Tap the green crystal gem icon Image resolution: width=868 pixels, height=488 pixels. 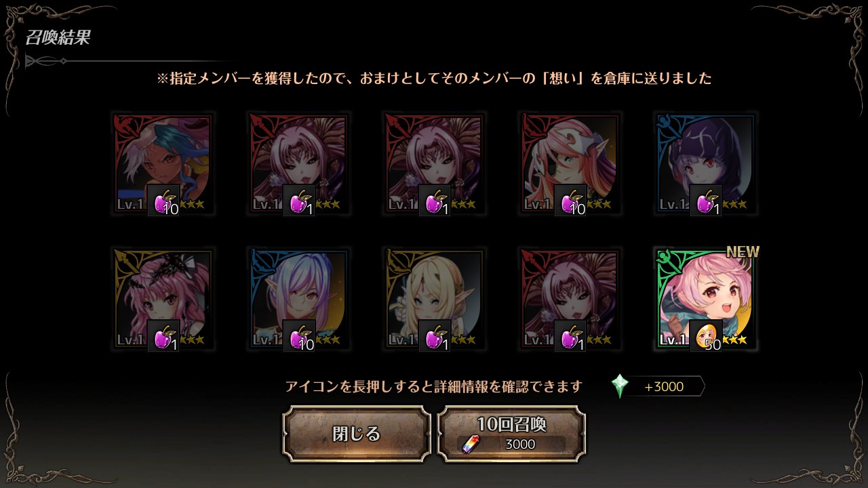click(x=620, y=386)
